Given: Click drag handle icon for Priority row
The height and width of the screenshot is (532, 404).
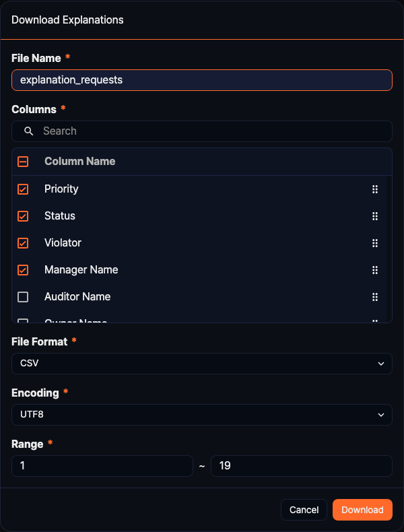Looking at the screenshot, I should (375, 189).
